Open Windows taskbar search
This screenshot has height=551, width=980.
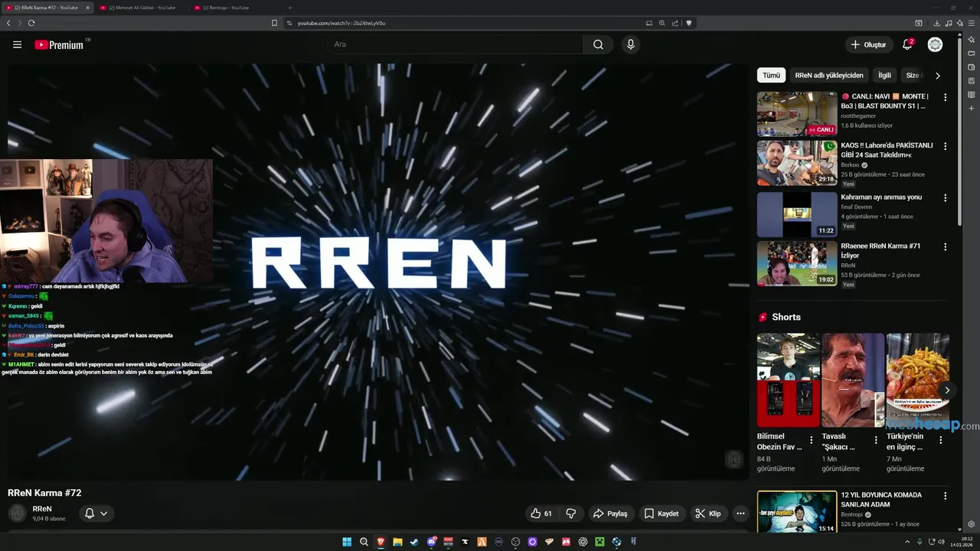click(x=364, y=542)
